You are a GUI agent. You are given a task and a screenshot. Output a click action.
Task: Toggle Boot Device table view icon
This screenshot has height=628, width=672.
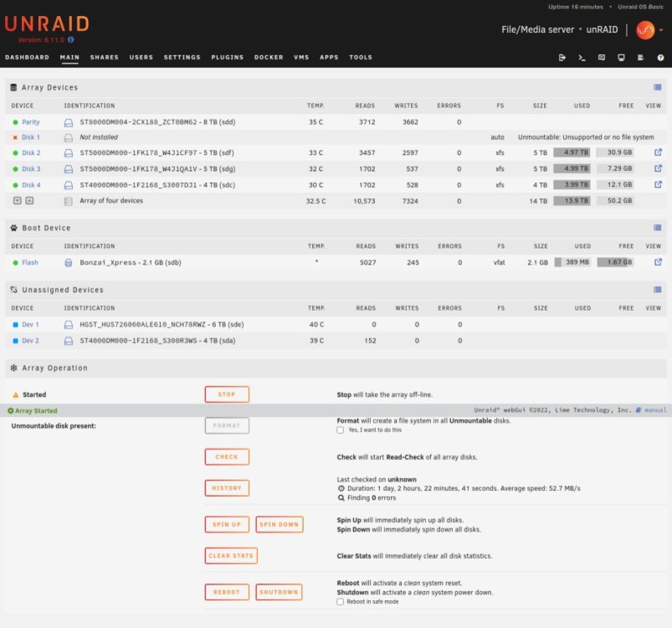[657, 228]
